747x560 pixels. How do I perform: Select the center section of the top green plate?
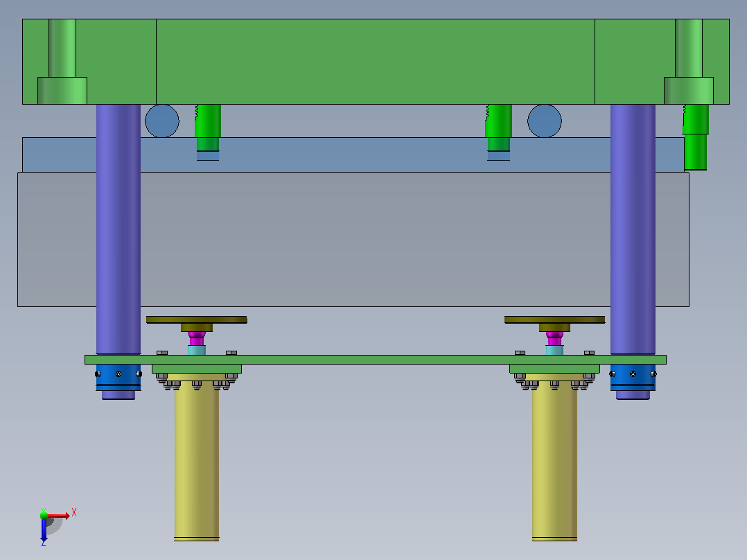[x=376, y=62]
